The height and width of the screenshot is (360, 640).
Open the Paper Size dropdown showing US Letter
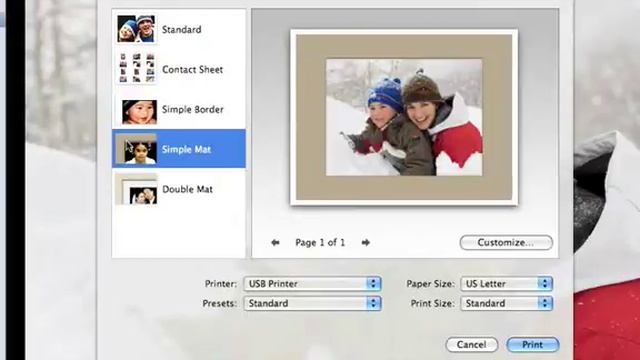click(x=507, y=284)
